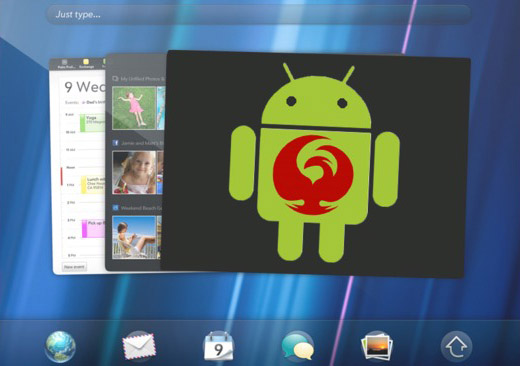Screen dimensions: 520x366
Task: Open the Yoga event in Calendar
Action: tap(92, 123)
